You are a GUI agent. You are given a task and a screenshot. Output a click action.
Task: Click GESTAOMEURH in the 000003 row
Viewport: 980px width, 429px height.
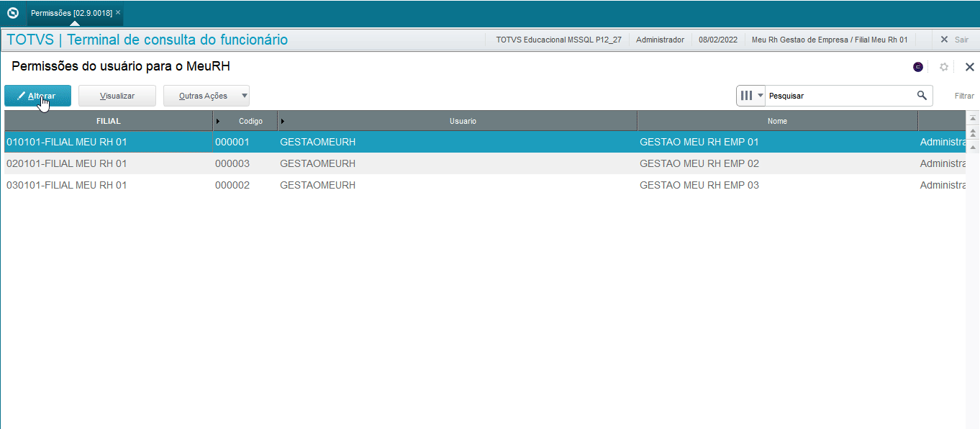317,163
